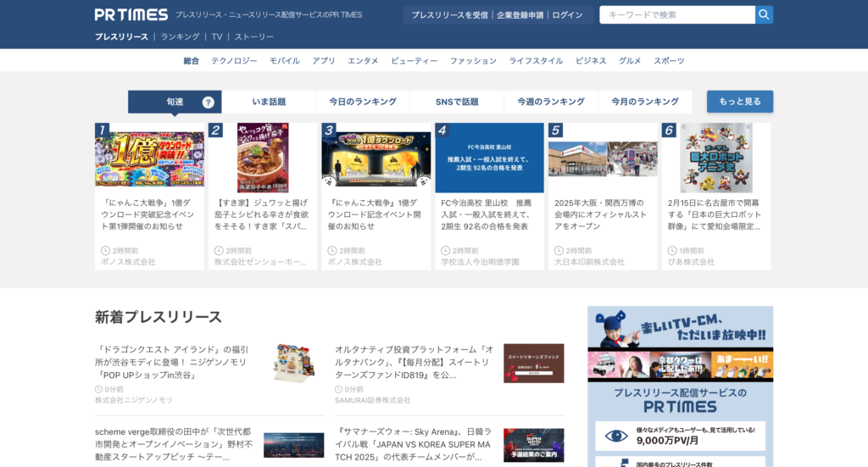
Task: Open rank 1 にゃんこ大戦争 1億 thumbnail
Action: tap(149, 158)
